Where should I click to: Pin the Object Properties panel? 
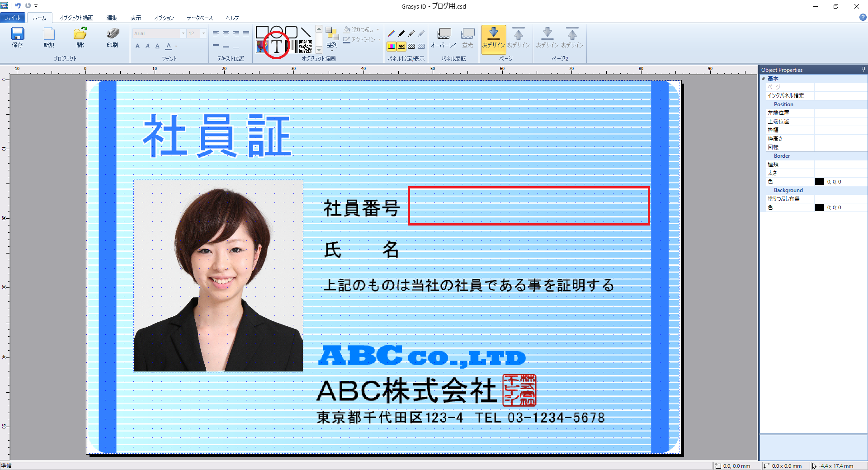[x=863, y=70]
